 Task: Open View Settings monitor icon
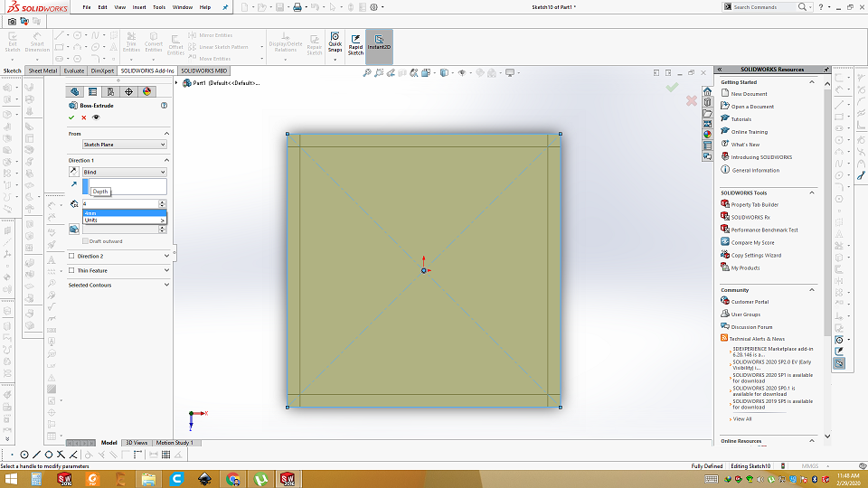tap(510, 72)
